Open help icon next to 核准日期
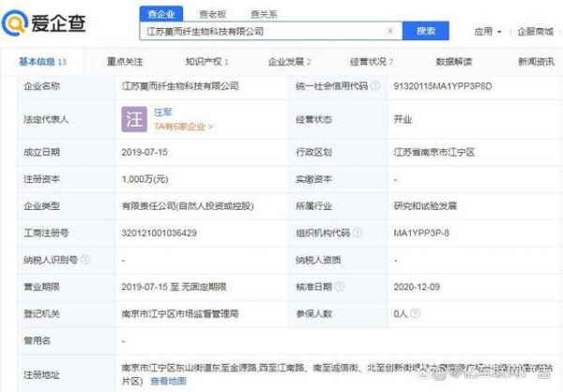This screenshot has height=392, width=563. (x=340, y=286)
